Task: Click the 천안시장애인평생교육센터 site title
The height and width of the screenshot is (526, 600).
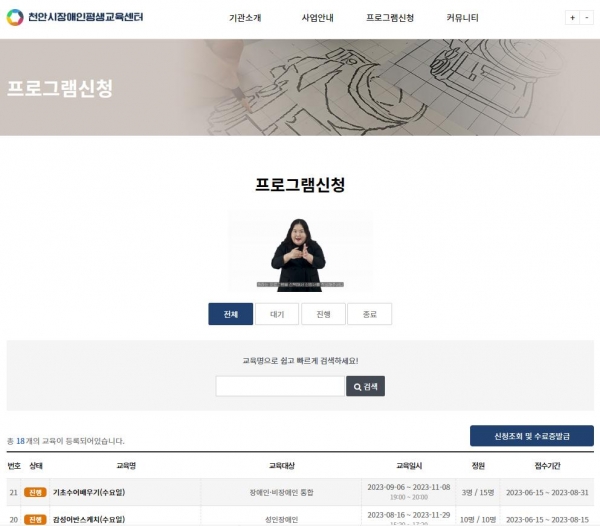Action: [x=86, y=17]
